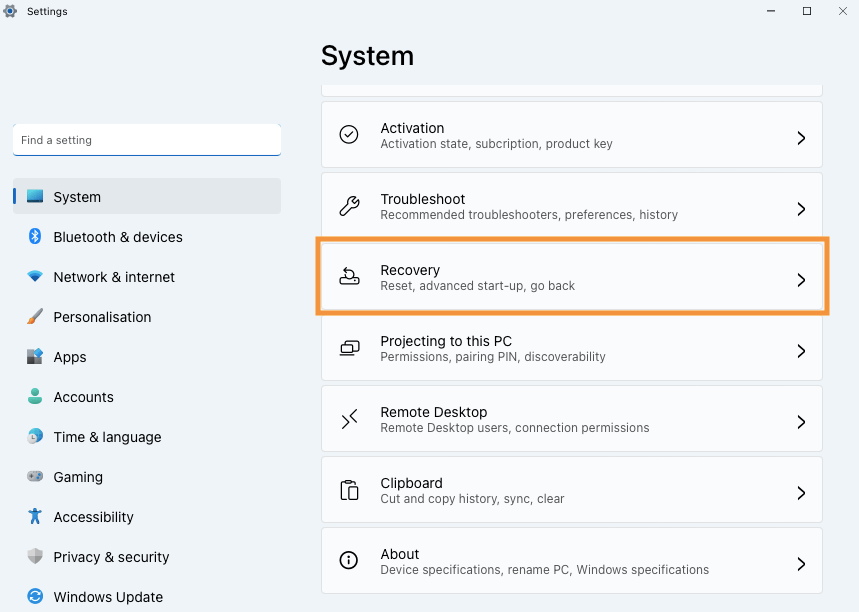Viewport: 859px width, 612px height.
Task: Click the Recovery icon in the list
Action: [x=349, y=277]
